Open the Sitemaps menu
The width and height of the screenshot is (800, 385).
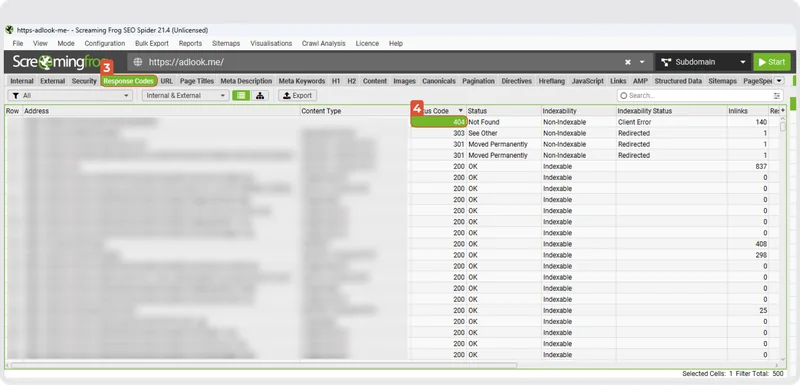coord(226,43)
